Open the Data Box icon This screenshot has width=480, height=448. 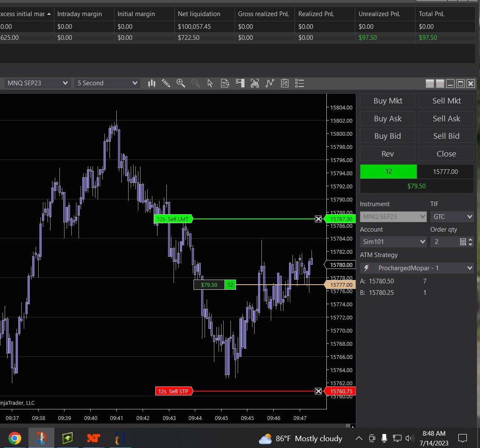pos(225,83)
